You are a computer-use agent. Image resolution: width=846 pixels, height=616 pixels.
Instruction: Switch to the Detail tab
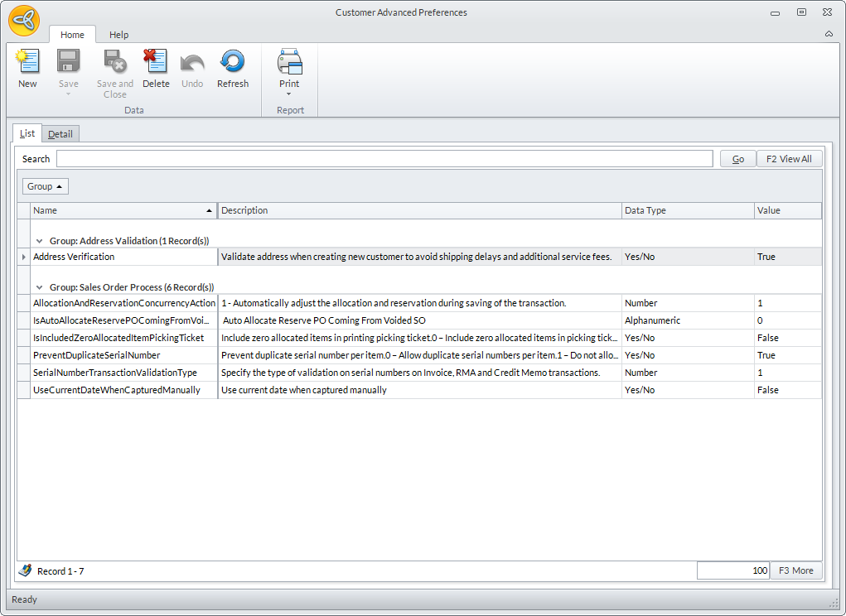(60, 134)
